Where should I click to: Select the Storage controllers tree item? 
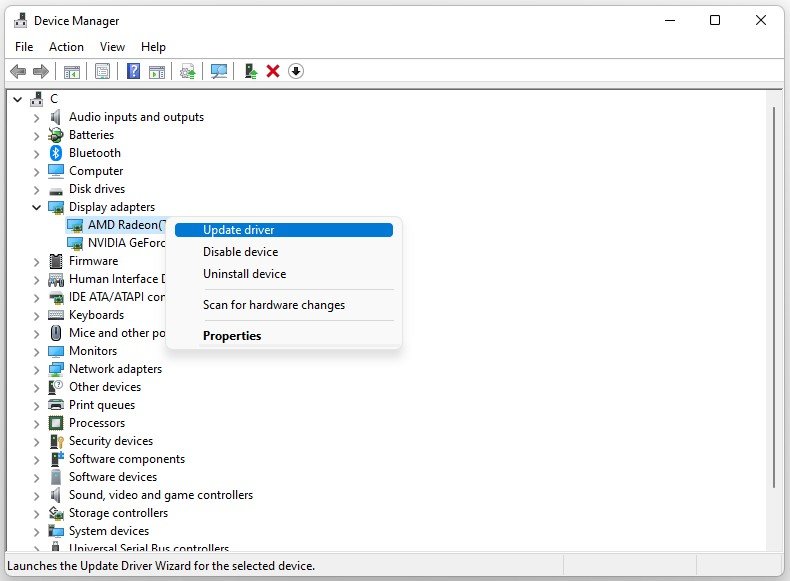pyautogui.click(x=118, y=513)
